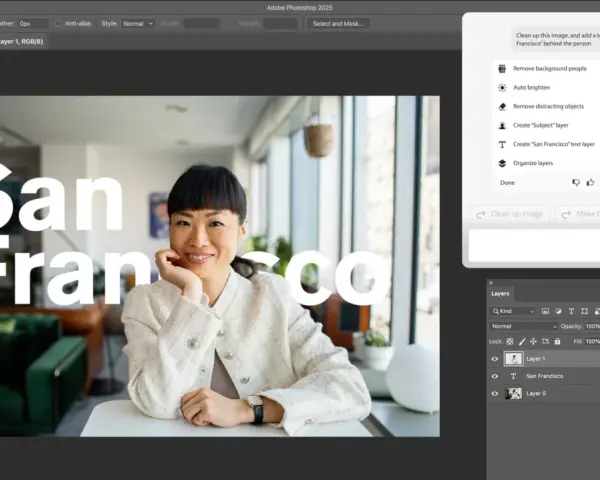Viewport: 600px width, 480px height.
Task: Click the T icon of San Francisco layer
Action: [x=513, y=376]
